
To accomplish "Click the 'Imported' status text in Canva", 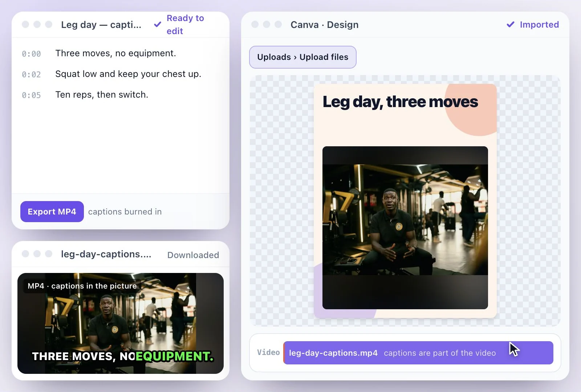I will click(539, 25).
